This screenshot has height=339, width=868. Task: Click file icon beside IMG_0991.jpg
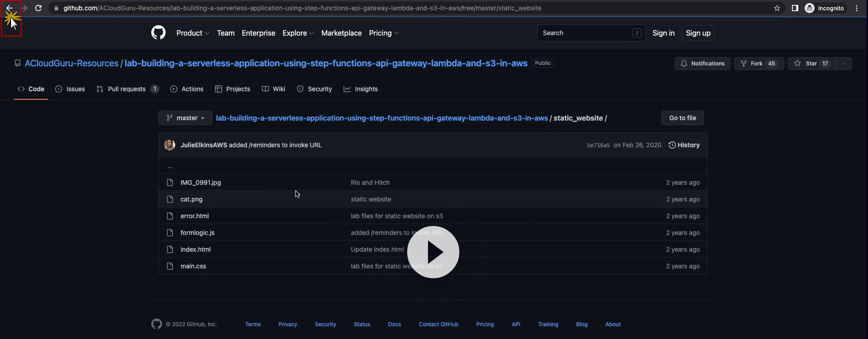pyautogui.click(x=170, y=183)
